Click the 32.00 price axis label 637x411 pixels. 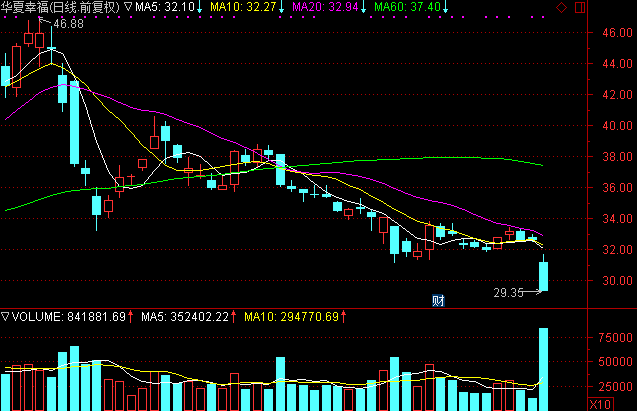tap(618, 250)
